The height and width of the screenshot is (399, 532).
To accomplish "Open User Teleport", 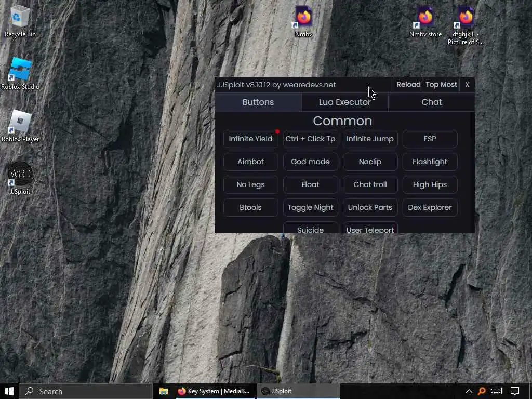I will click(370, 228).
